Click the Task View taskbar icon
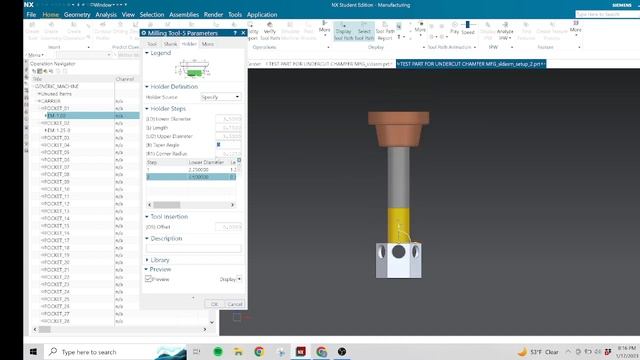640x360 pixels. tap(197, 351)
